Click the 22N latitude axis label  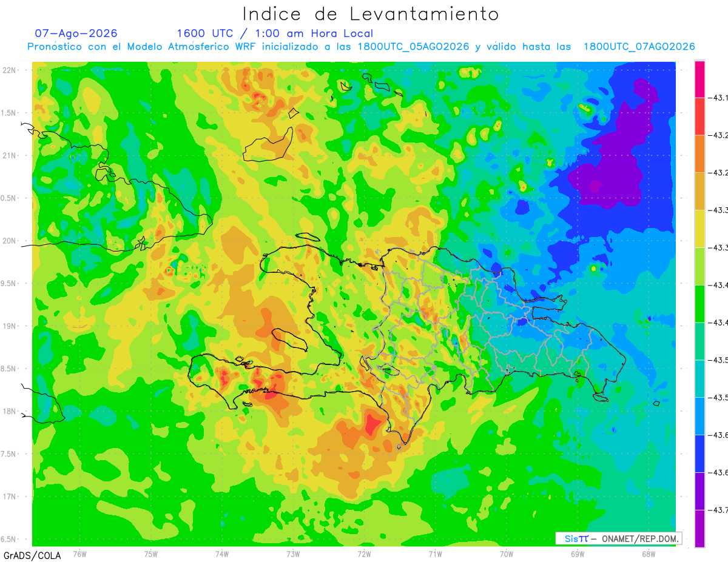pyautogui.click(x=10, y=70)
